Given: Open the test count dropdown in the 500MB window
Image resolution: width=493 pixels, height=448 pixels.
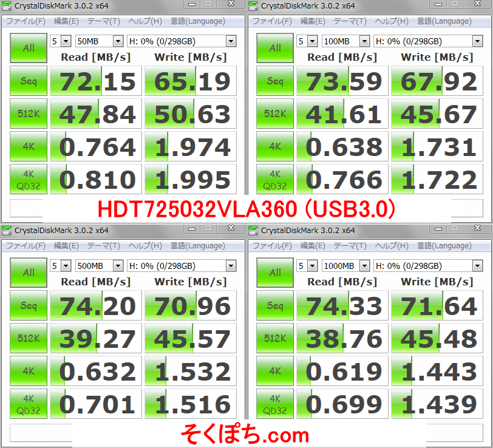Looking at the screenshot, I should coord(61,266).
